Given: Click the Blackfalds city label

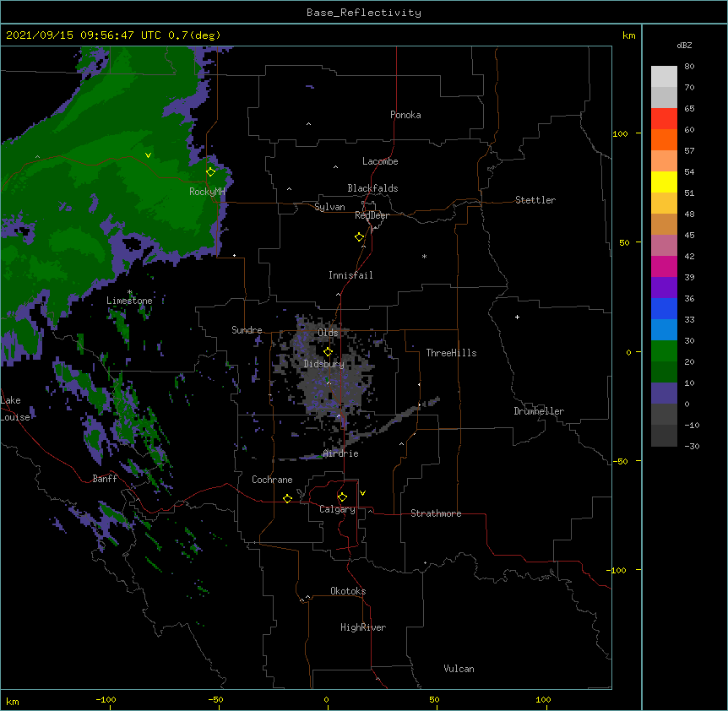Looking at the screenshot, I should click(x=372, y=188).
